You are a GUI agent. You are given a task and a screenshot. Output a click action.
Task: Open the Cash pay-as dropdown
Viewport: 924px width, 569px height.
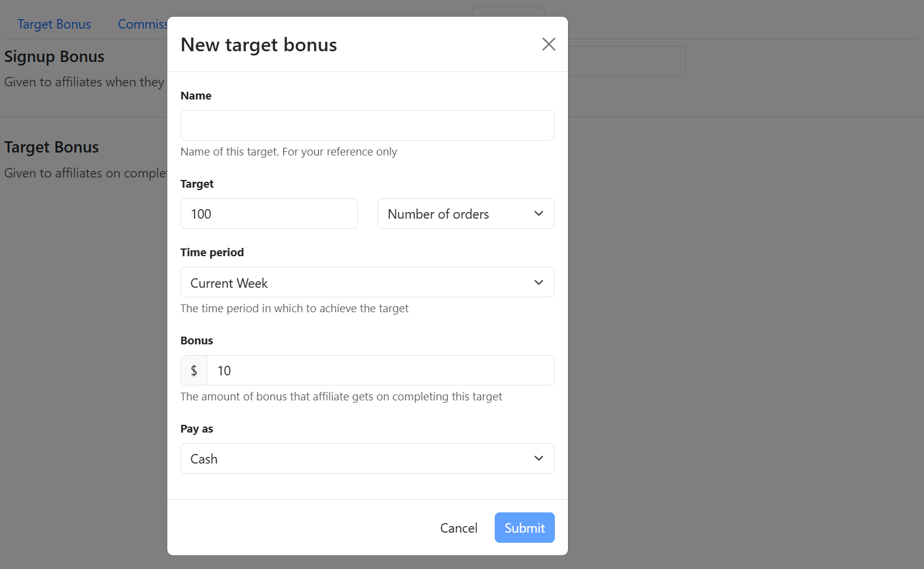click(367, 459)
